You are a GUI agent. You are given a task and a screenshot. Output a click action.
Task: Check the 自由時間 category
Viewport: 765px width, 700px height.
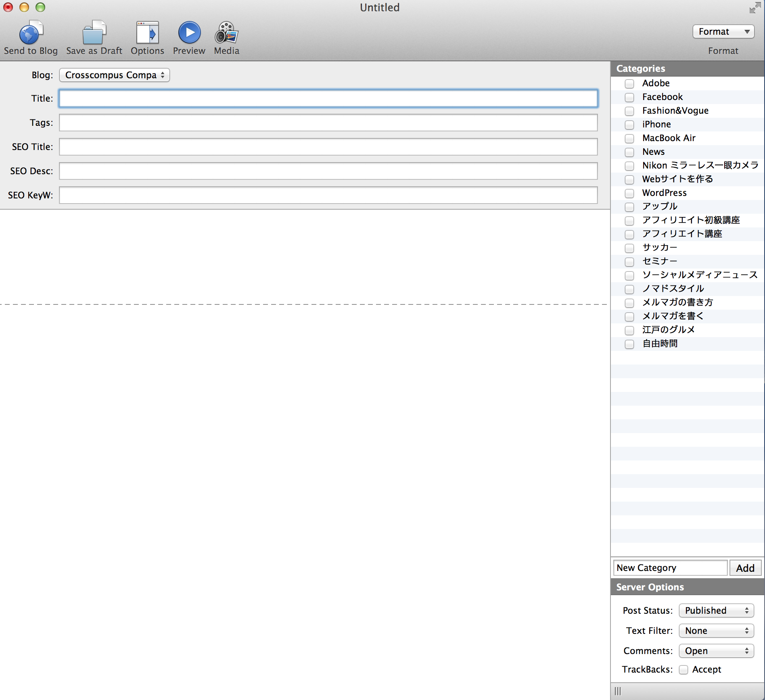click(x=629, y=344)
